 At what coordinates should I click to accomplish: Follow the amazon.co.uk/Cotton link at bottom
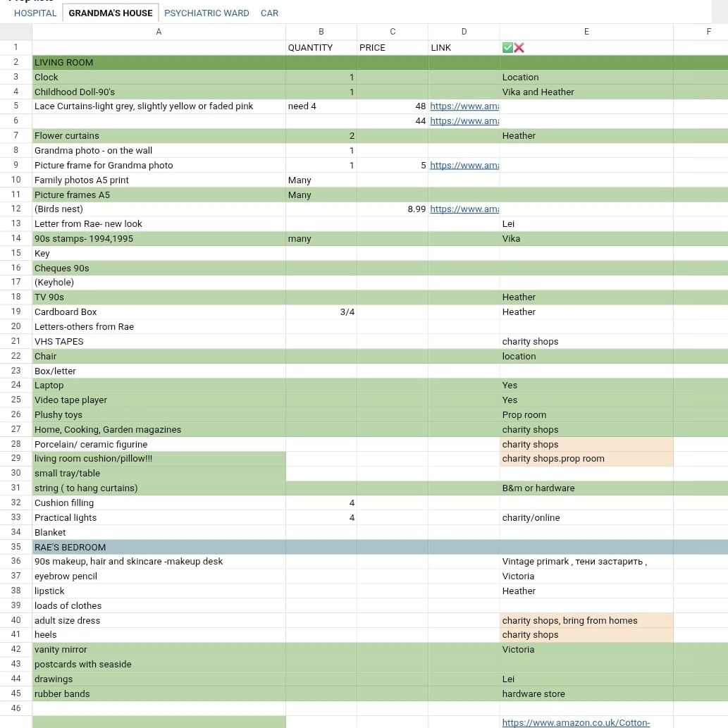coord(576,722)
